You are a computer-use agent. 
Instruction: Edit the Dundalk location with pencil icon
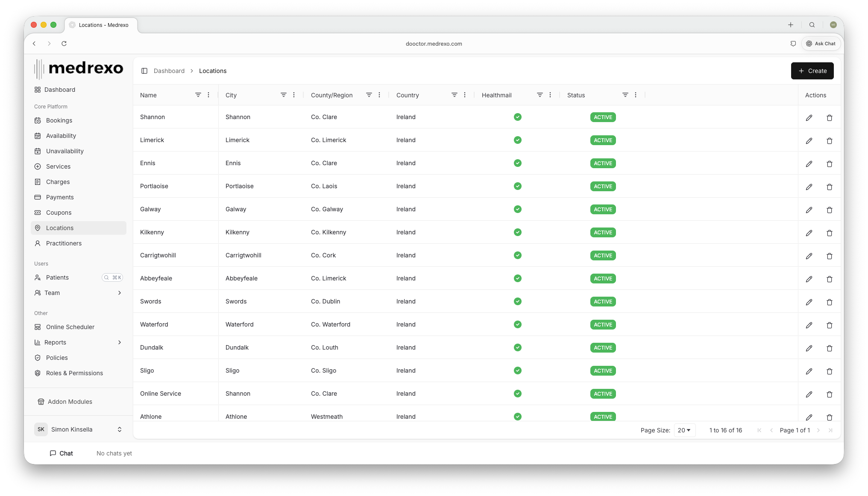click(x=809, y=348)
